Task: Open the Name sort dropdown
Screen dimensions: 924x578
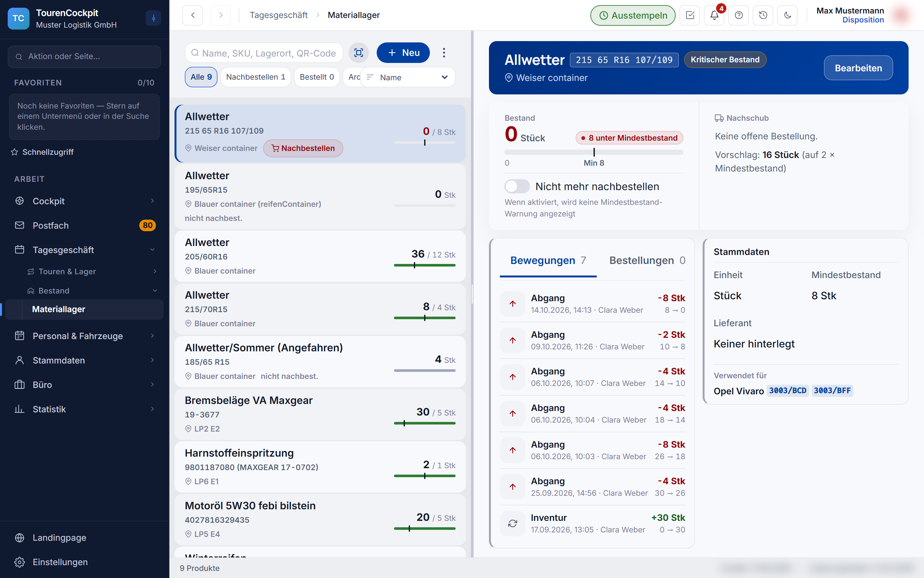Action: pyautogui.click(x=407, y=77)
